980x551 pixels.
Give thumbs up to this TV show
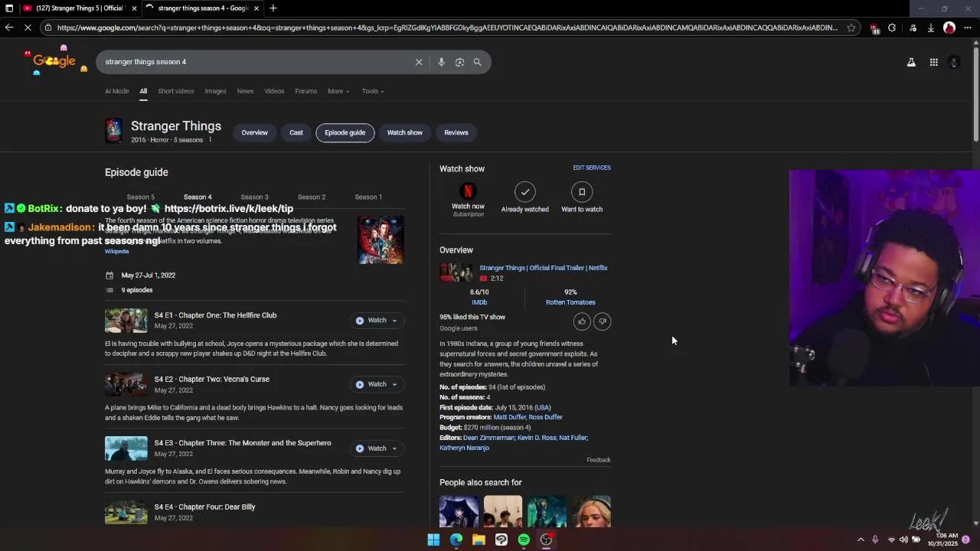point(582,321)
